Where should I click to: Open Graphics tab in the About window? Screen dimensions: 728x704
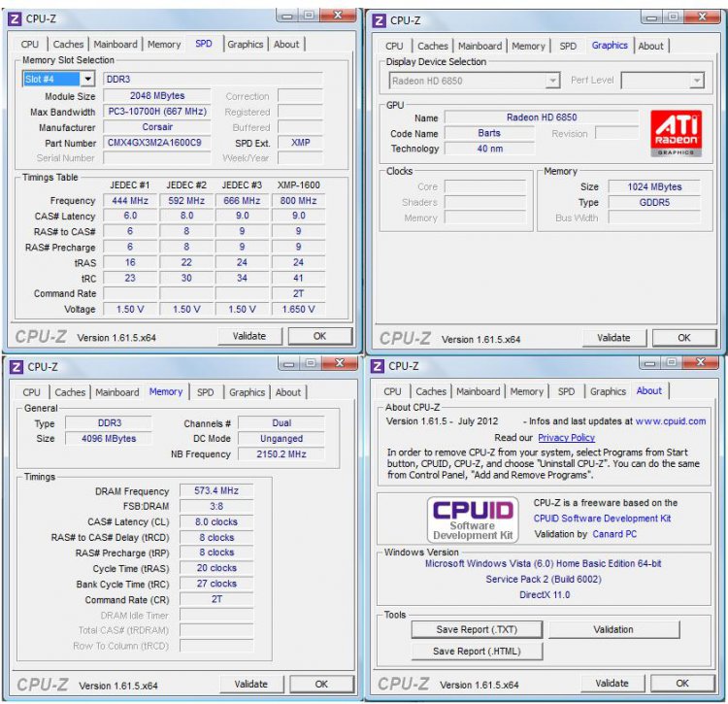[x=609, y=391]
